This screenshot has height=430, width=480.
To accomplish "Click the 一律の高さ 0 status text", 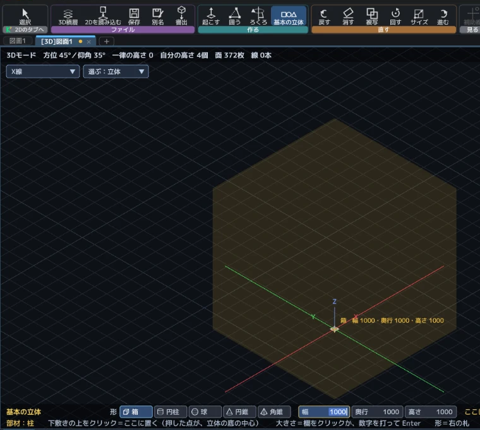I will coord(132,55).
